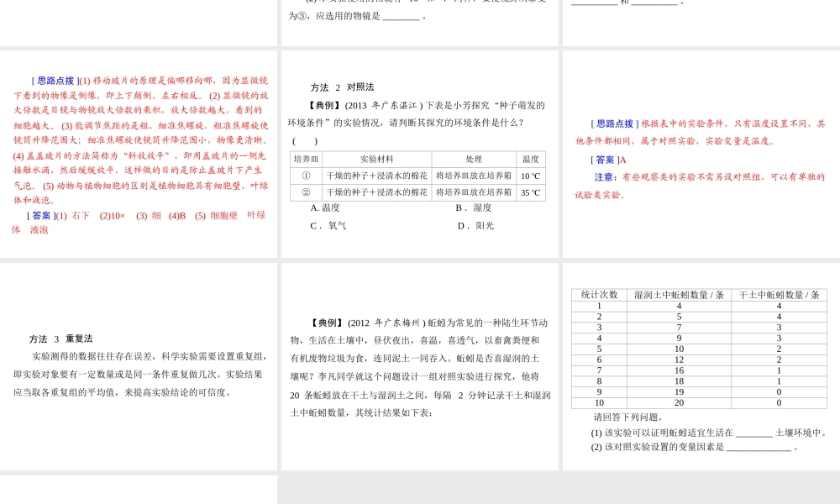Click the 湿润土中蚯蚓数量/条 column header

[x=679, y=295]
